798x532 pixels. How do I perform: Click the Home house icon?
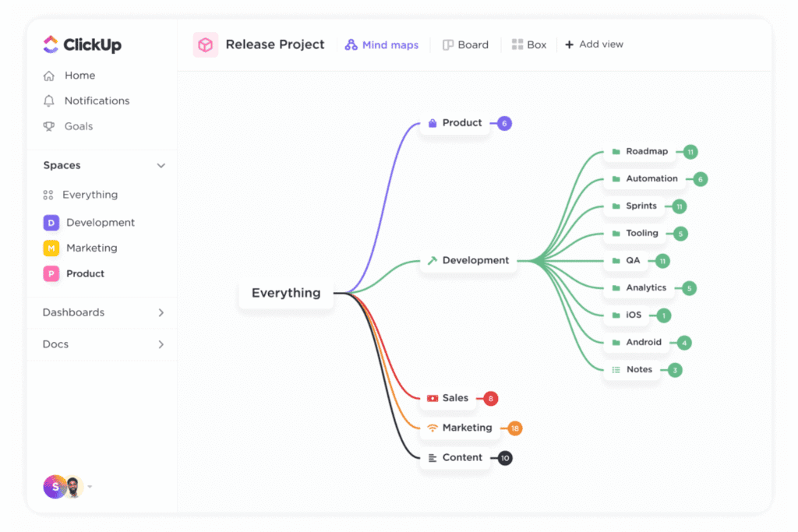(x=49, y=76)
